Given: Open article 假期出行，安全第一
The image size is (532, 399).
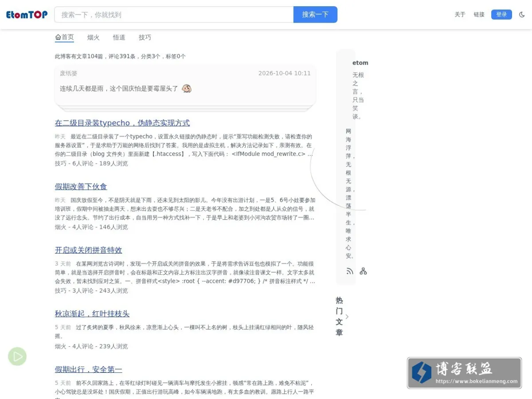Looking at the screenshot, I should [89, 369].
